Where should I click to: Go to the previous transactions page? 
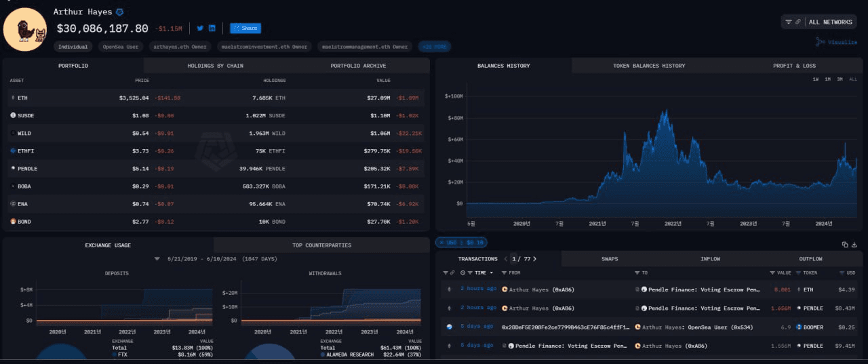(505, 259)
